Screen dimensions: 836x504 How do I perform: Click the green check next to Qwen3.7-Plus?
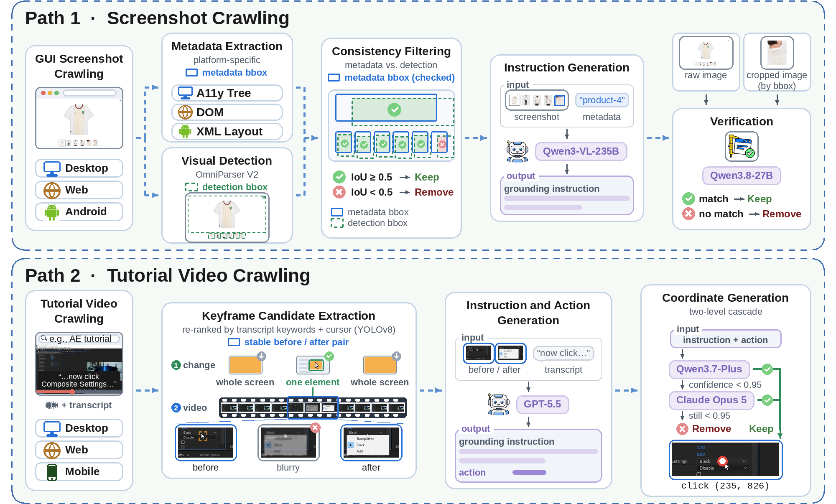767,369
